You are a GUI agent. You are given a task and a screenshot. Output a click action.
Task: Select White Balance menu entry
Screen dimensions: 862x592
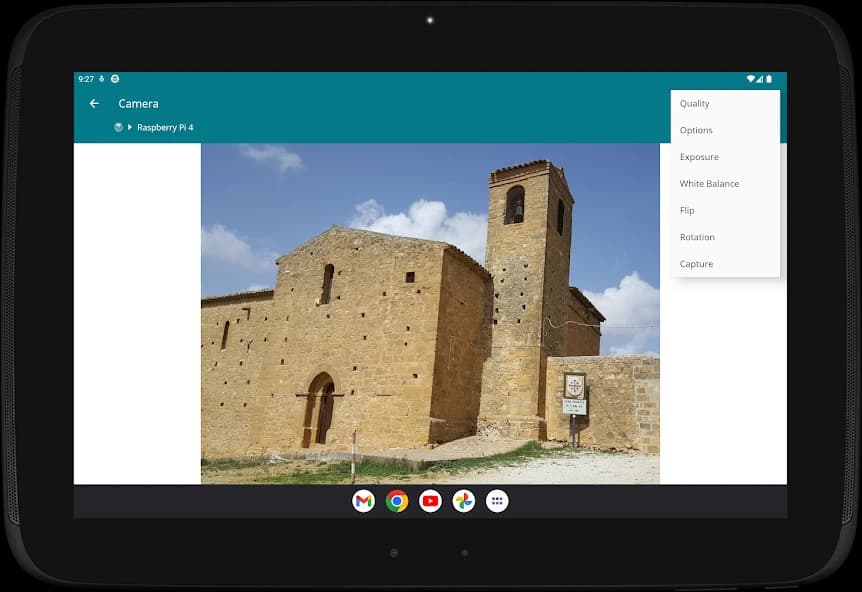pos(709,184)
